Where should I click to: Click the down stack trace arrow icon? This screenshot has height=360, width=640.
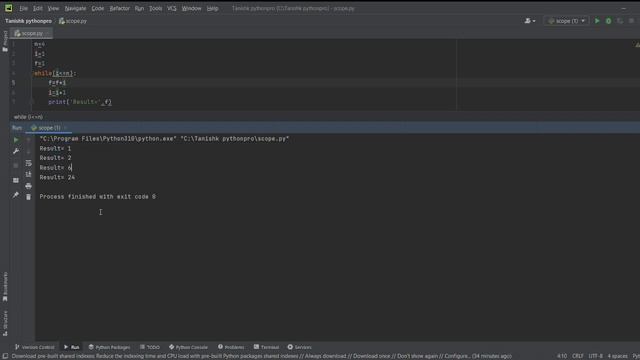pos(28,151)
